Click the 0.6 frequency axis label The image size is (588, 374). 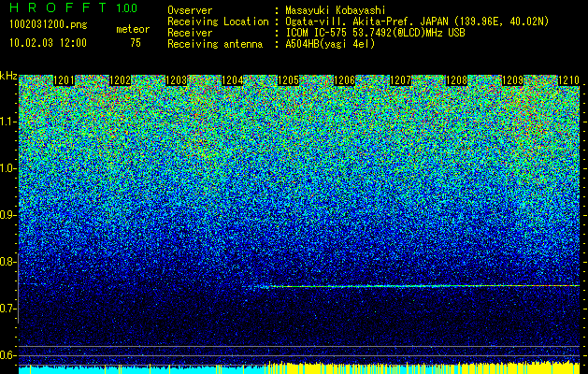click(7, 355)
